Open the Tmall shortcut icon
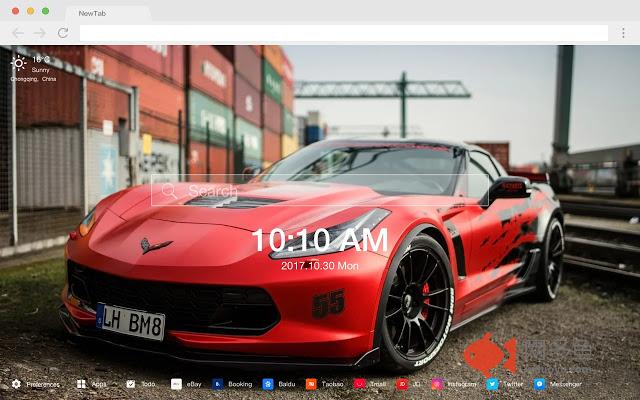Viewport: 640px width, 400px height. click(360, 384)
